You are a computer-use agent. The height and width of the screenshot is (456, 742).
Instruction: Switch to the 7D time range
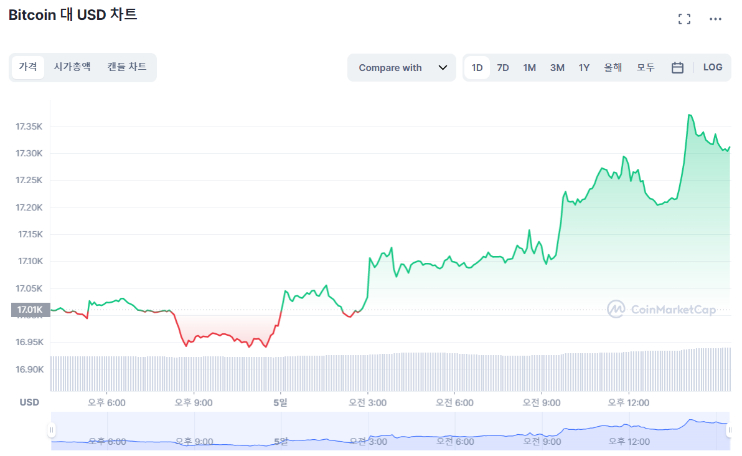[x=503, y=68]
